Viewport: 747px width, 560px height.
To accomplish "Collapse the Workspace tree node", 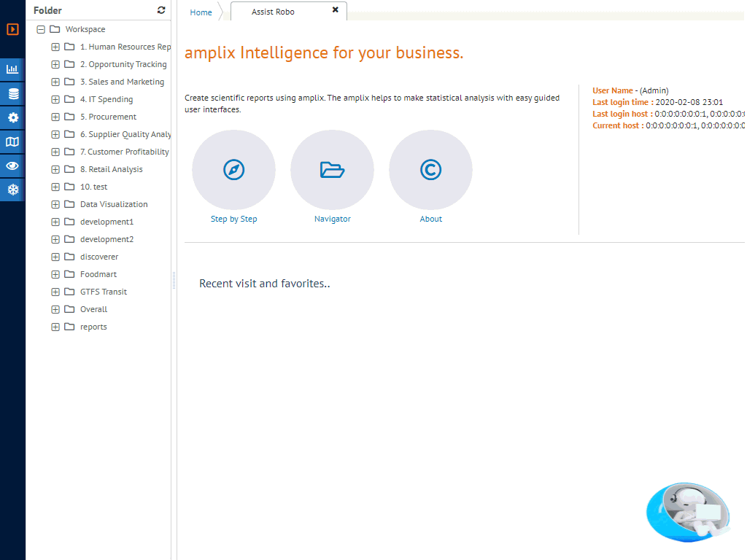I will 41,29.
